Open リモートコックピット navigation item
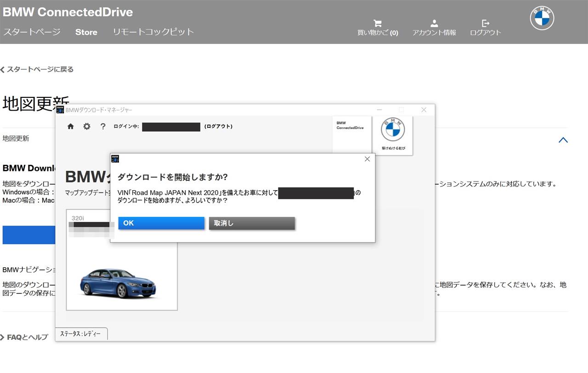 click(x=153, y=32)
